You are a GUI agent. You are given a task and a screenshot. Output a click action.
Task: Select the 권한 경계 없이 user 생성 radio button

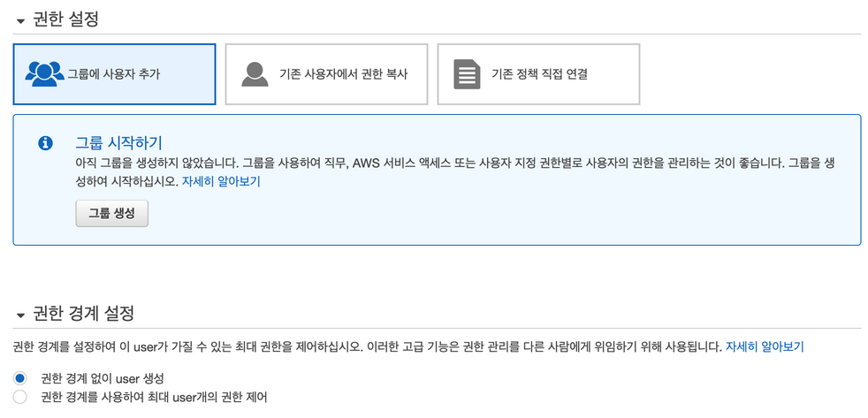(x=20, y=378)
